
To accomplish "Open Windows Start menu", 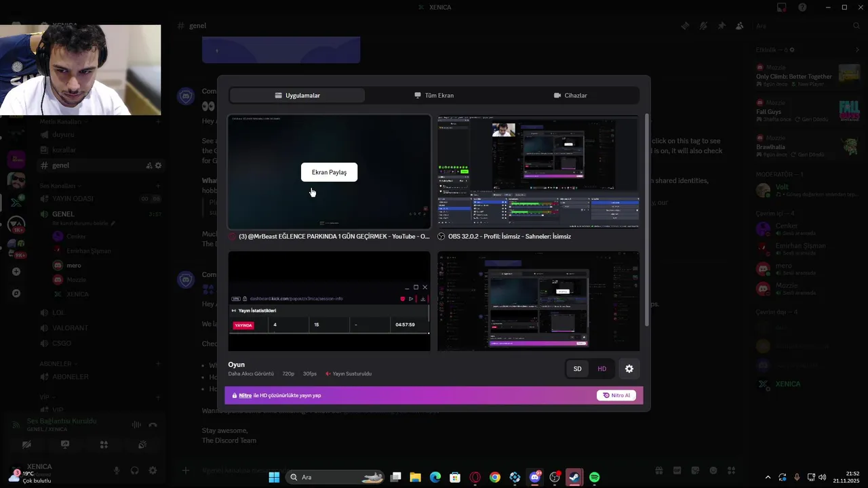I will (274, 477).
